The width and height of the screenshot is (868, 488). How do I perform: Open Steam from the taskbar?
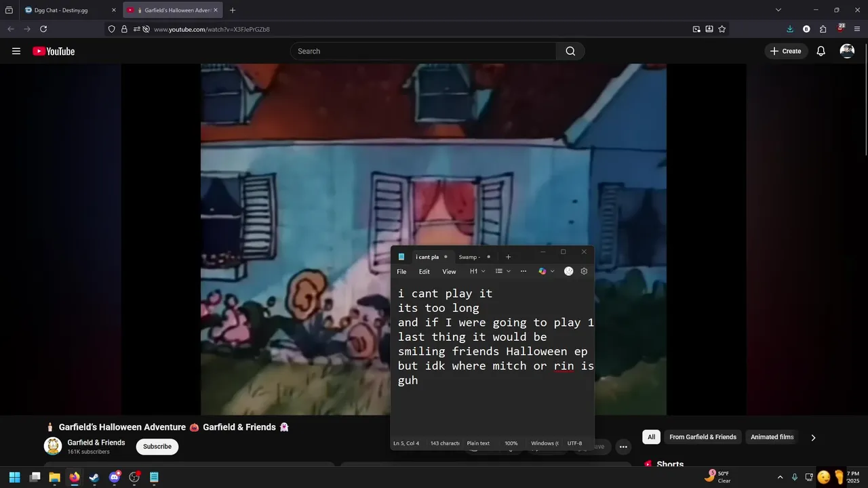(x=94, y=477)
